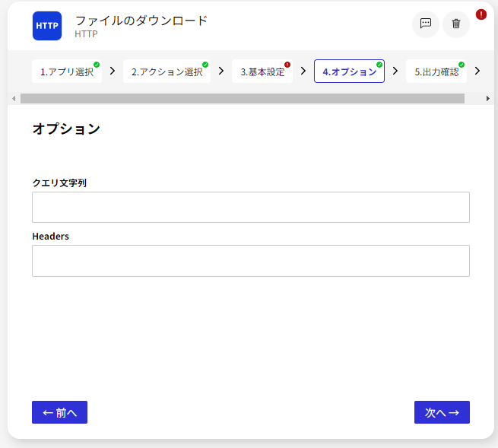Click scrollbar left arrow
The image size is (498, 448).
coord(14,98)
